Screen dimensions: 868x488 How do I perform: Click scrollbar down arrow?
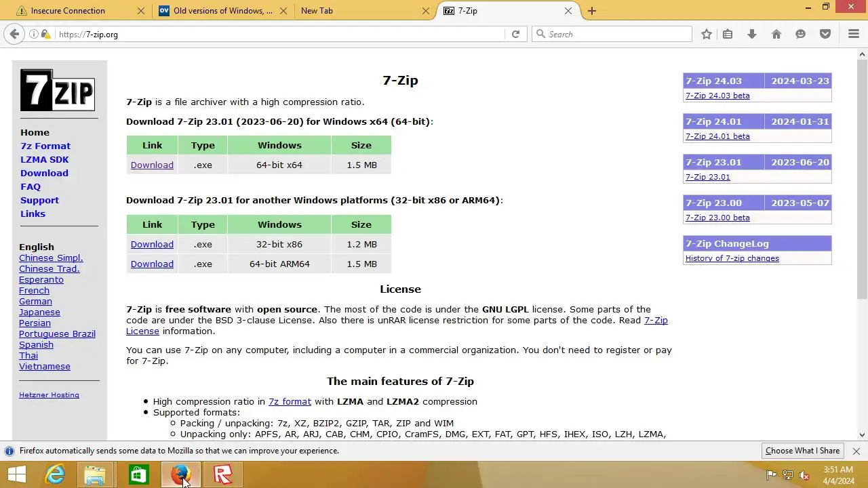click(x=862, y=434)
